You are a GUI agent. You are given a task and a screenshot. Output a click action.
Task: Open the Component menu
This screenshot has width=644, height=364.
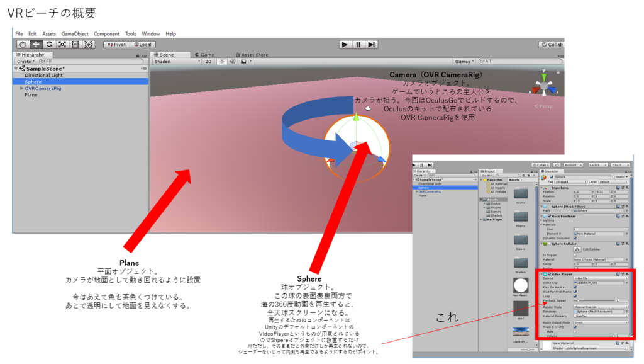106,34
